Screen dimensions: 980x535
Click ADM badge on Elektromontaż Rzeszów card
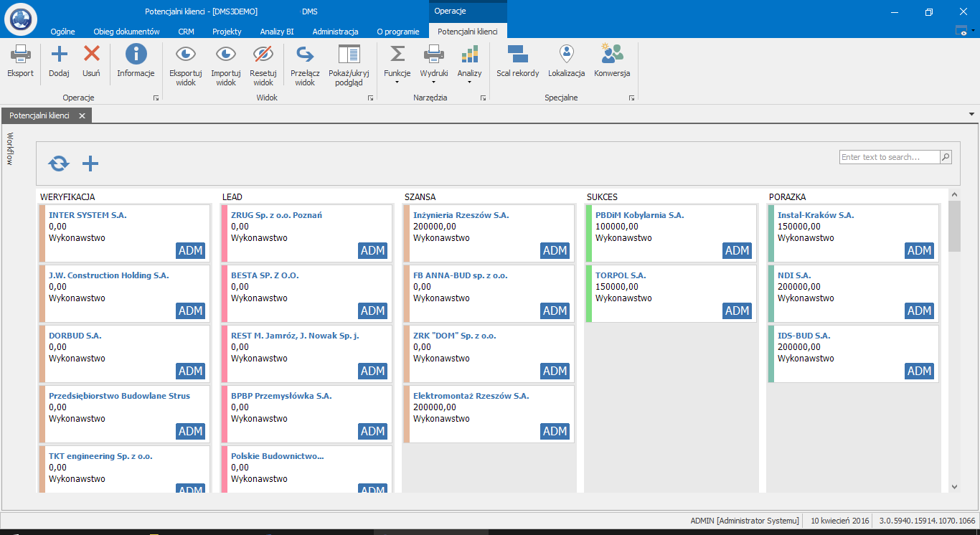tap(555, 431)
